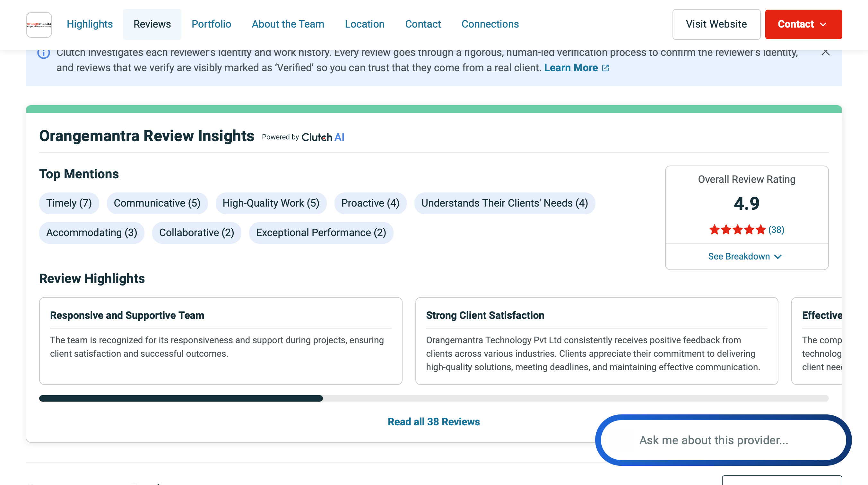Focus the Ask me about this provider field
The width and height of the screenshot is (868, 485).
point(714,440)
